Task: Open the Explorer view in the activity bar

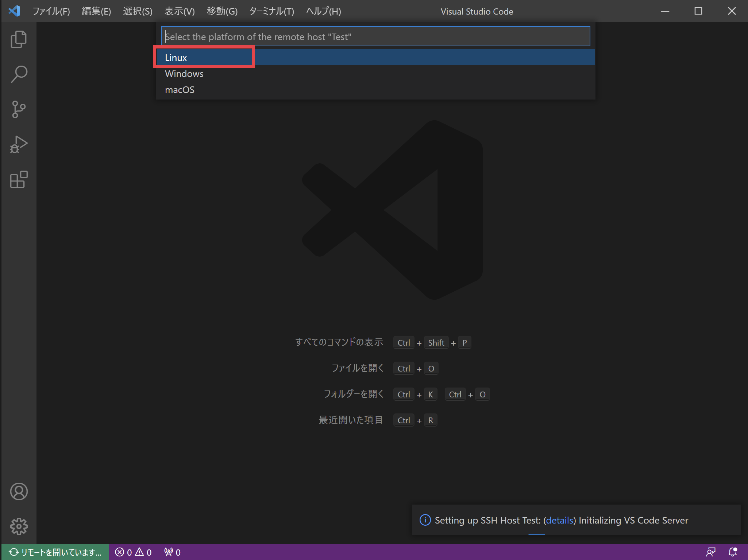Action: point(19,39)
